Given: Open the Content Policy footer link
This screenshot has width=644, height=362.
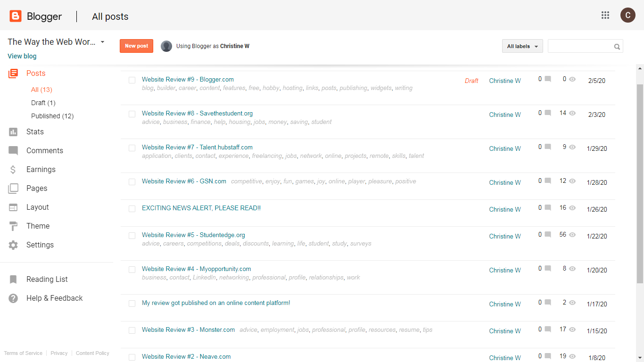Looking at the screenshot, I should click(92, 353).
